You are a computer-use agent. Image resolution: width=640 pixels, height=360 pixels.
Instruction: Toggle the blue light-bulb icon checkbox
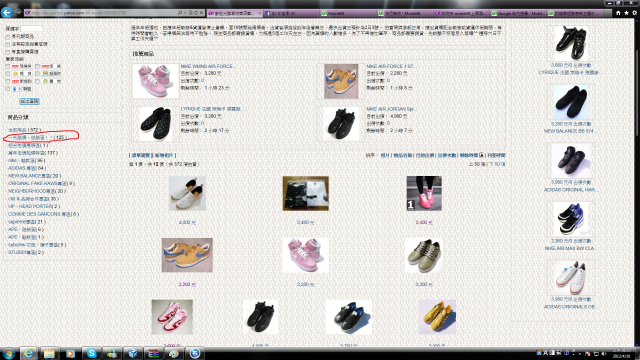click(x=8, y=89)
